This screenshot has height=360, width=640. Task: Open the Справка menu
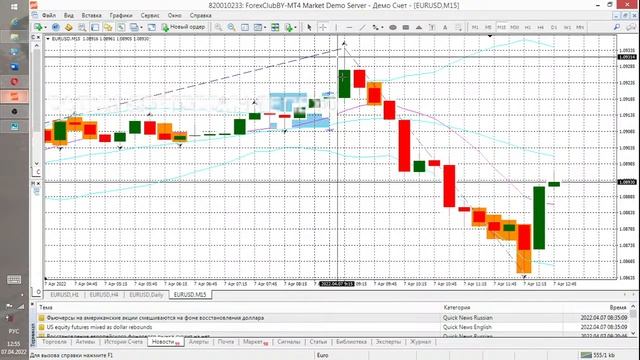(x=200, y=16)
